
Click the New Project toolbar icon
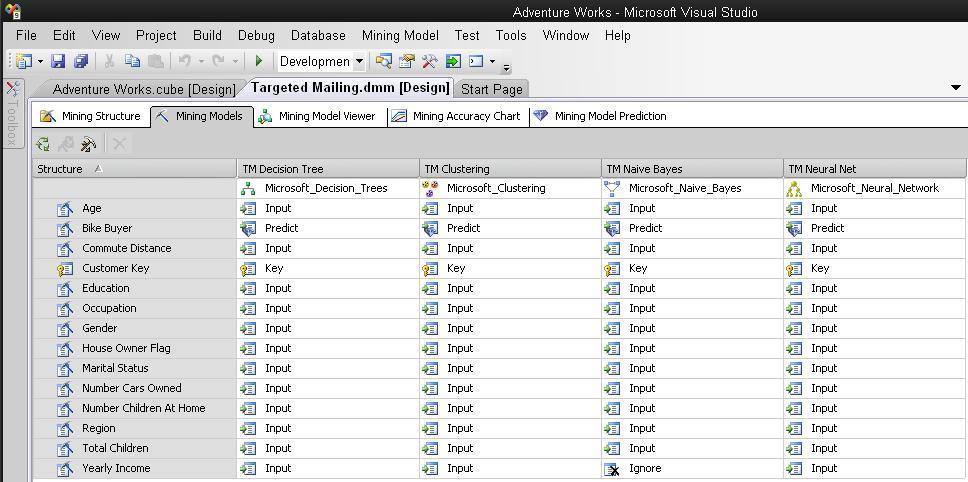[24, 61]
